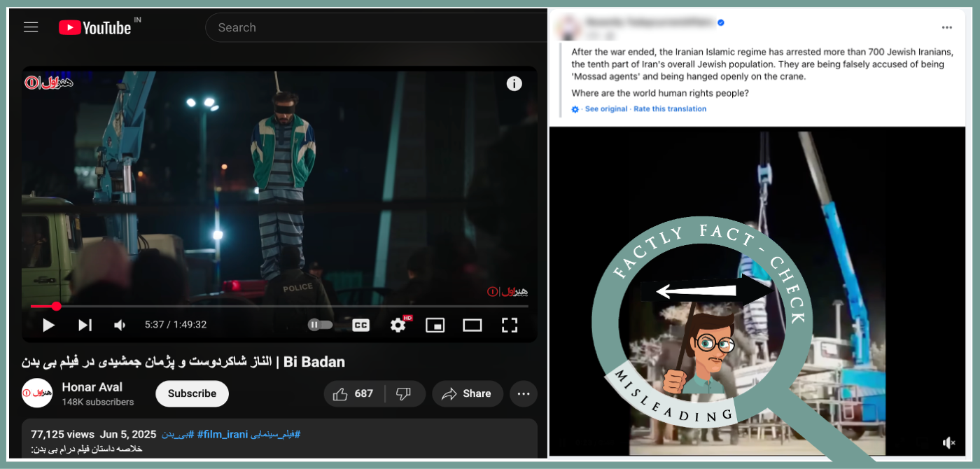The height and width of the screenshot is (469, 980).
Task: Enter fullscreen playback
Action: (x=509, y=325)
